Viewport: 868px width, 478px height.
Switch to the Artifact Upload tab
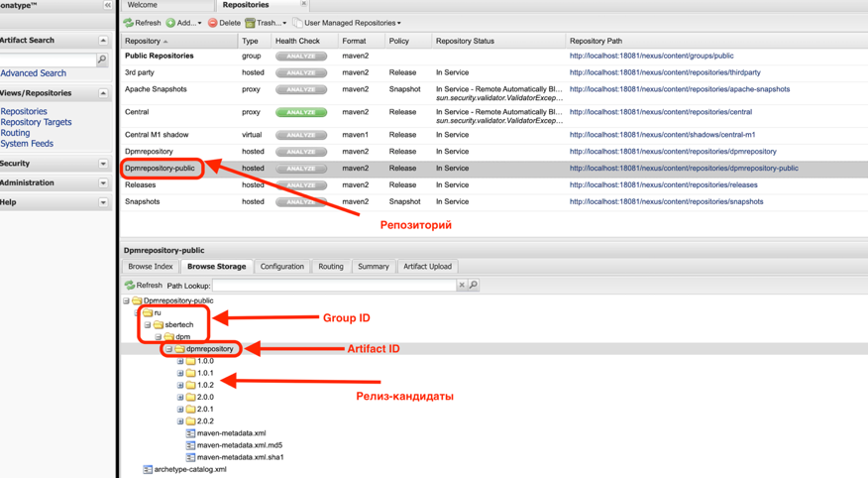tap(427, 267)
